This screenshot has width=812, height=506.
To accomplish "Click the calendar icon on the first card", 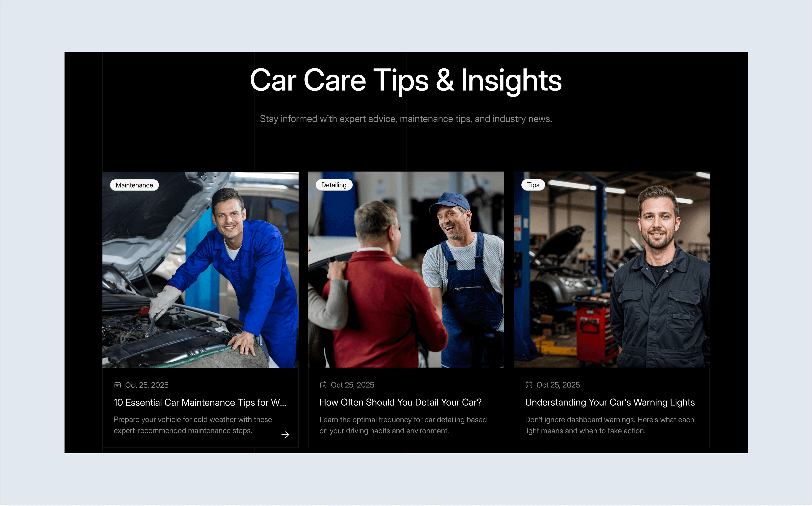I will (x=117, y=385).
